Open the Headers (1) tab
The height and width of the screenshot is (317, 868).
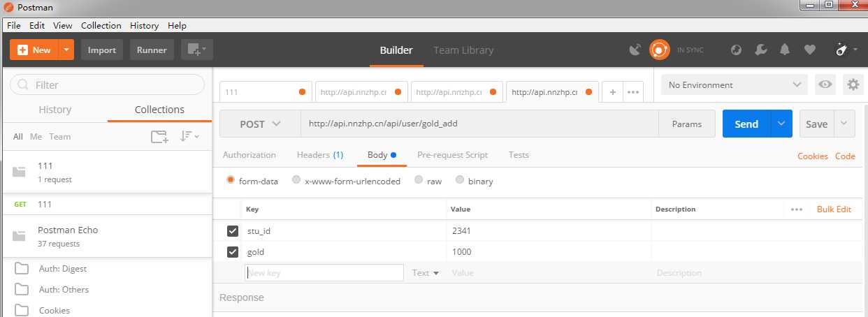320,155
